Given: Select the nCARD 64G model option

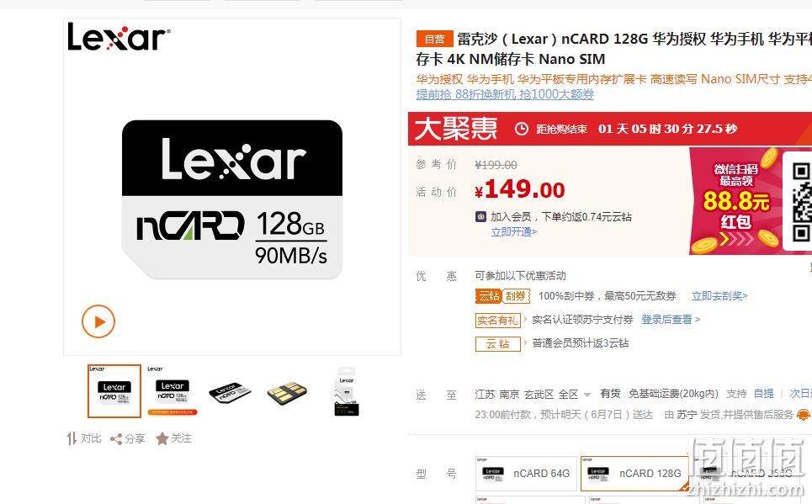Looking at the screenshot, I should point(526,474).
